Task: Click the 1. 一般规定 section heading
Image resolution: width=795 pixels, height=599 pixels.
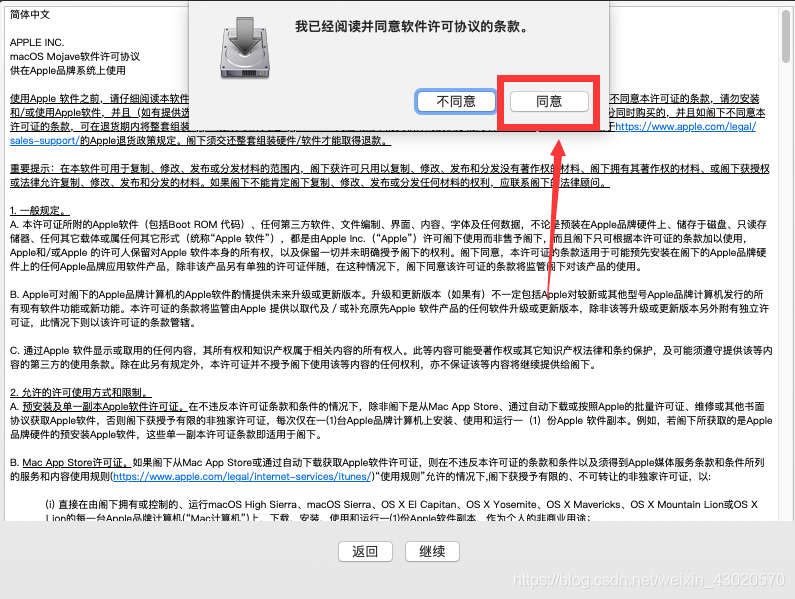Action: [x=40, y=210]
